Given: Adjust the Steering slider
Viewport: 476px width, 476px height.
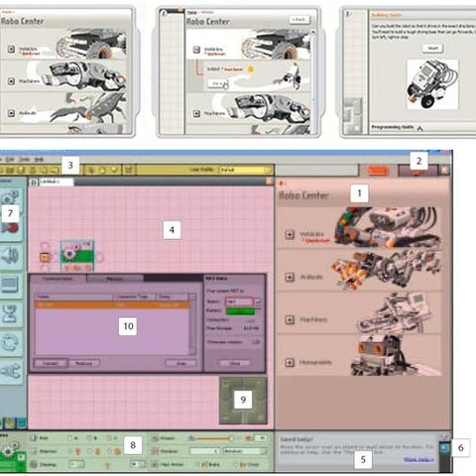Looking at the screenshot, I should (x=107, y=464).
